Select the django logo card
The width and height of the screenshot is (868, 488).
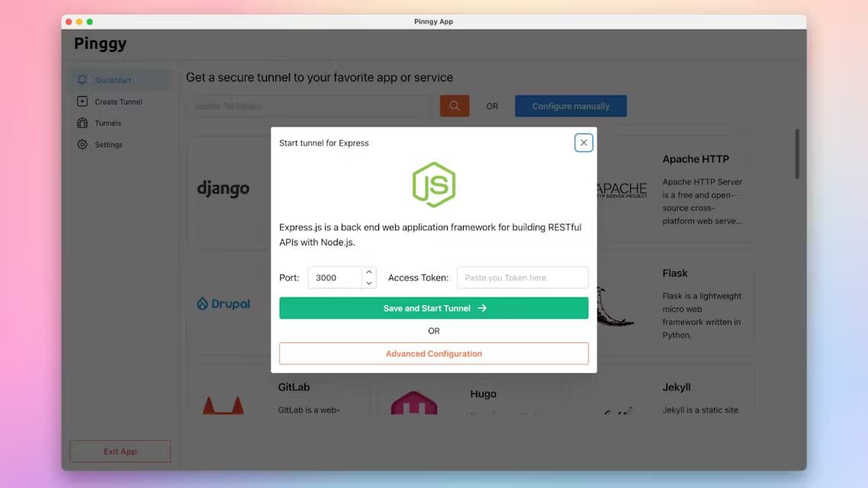[x=223, y=188]
